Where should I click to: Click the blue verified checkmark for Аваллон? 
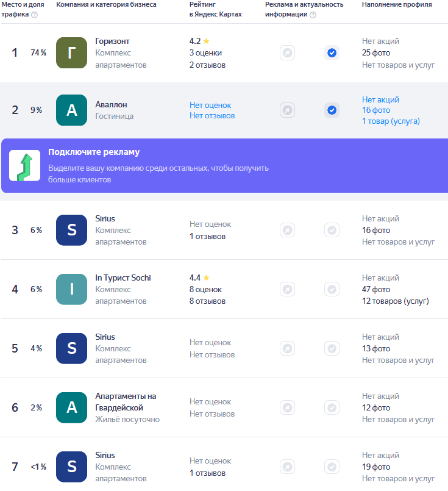[332, 110]
